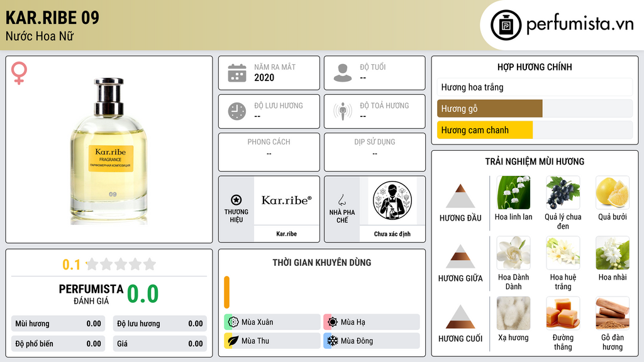644x362 pixels.
Task: Open the Xạ hương note image
Action: (x=513, y=313)
